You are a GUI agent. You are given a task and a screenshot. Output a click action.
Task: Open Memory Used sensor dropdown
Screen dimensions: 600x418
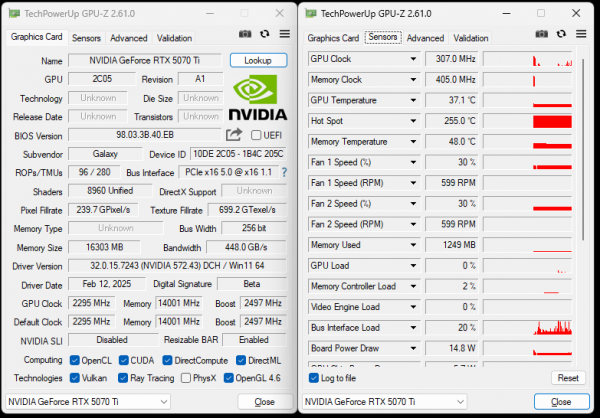[x=413, y=245]
